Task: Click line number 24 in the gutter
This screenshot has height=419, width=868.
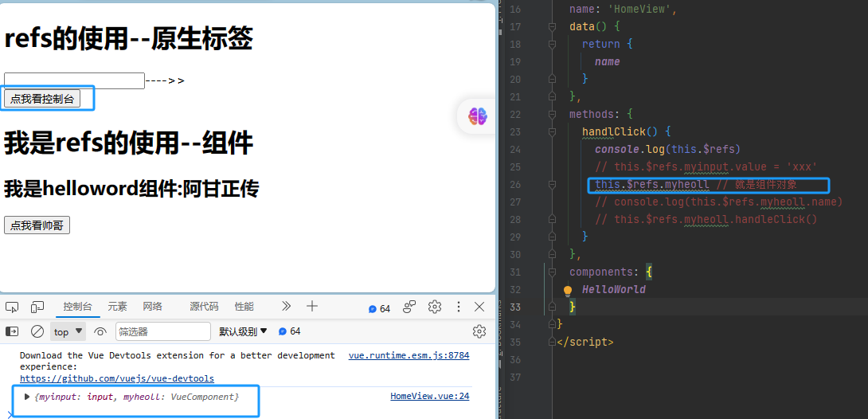Action: click(x=514, y=150)
